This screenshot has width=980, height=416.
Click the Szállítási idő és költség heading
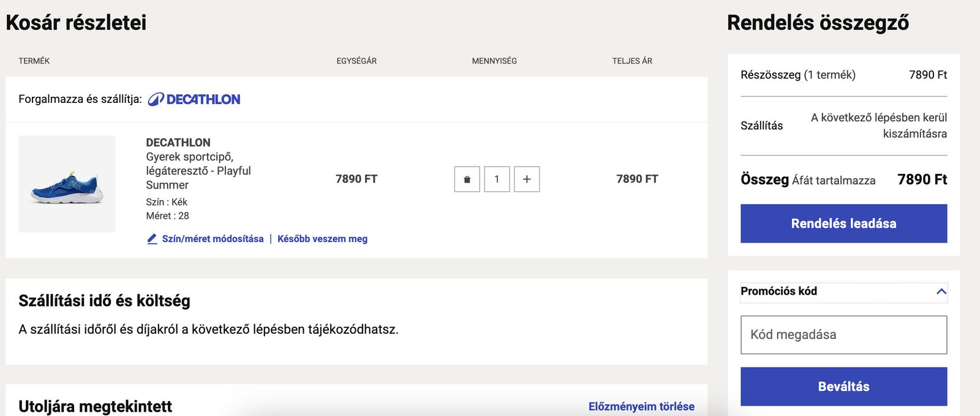[104, 301]
